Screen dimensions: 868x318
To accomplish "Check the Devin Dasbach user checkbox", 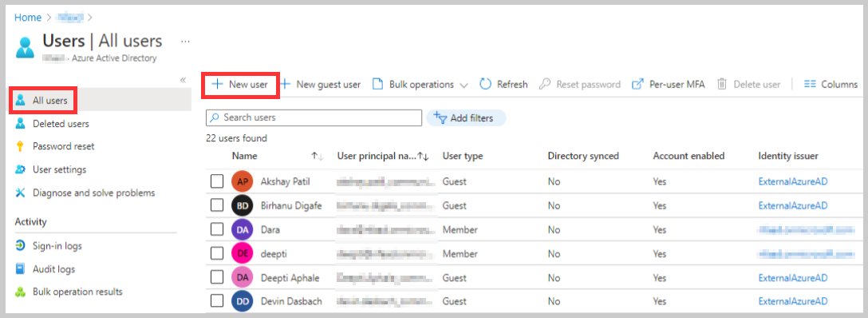I will [217, 301].
